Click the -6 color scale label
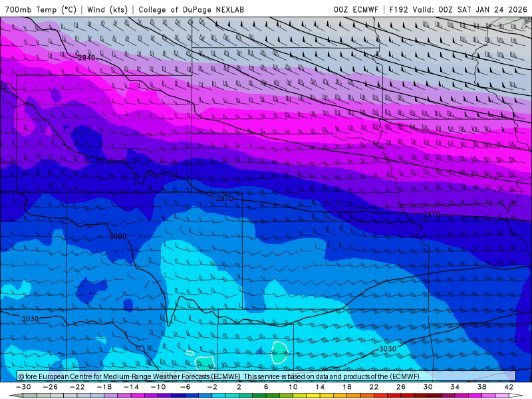Screen dimensions: 532x399 (186, 387)
